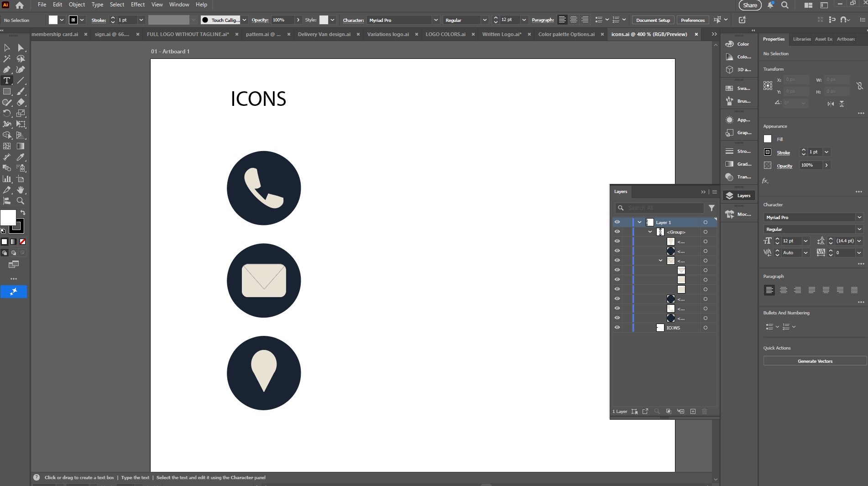Open the File menu
The width and height of the screenshot is (868, 486).
[42, 5]
